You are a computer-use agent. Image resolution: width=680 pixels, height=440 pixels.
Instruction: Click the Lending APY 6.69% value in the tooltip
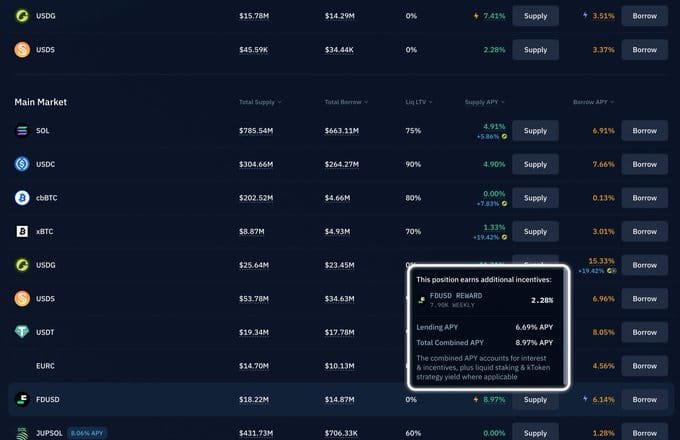tap(534, 327)
